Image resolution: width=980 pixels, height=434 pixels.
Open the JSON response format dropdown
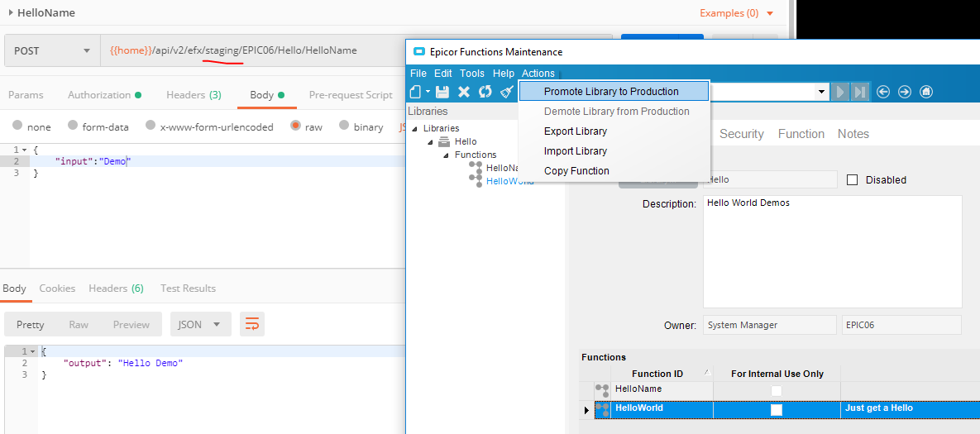(201, 324)
